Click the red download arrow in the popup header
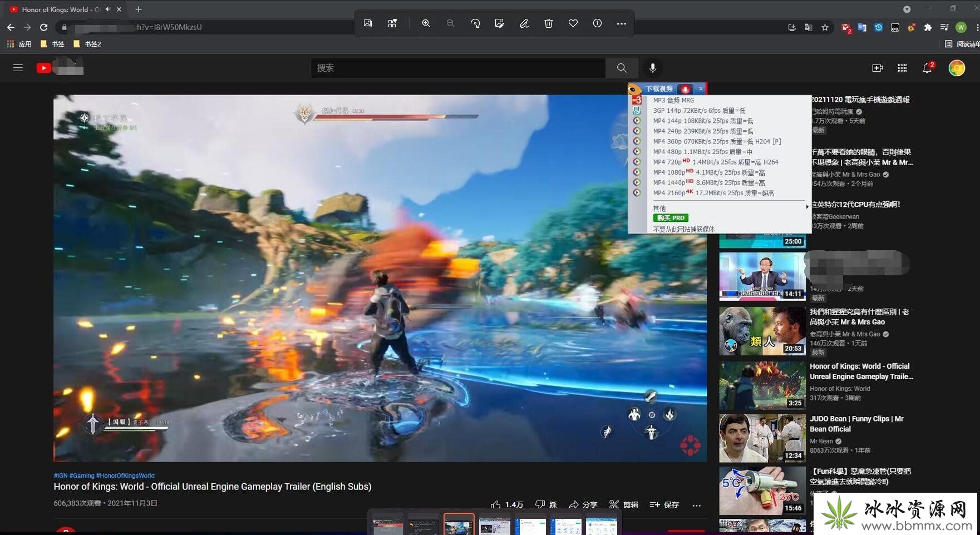980x535 pixels. coord(686,89)
